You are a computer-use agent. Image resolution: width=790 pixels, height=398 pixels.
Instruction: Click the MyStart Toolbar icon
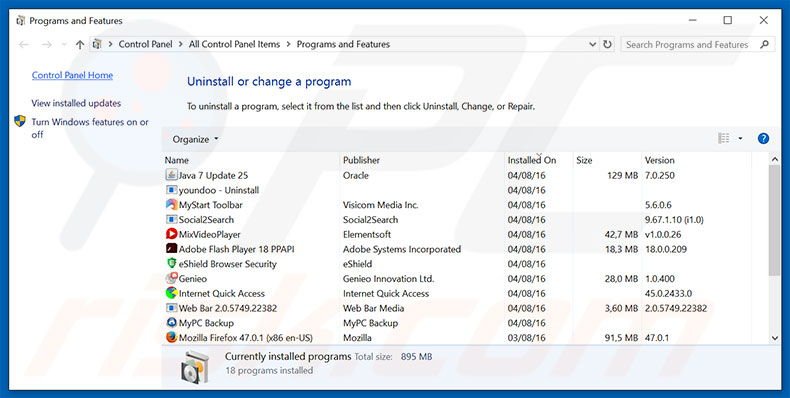pos(171,205)
